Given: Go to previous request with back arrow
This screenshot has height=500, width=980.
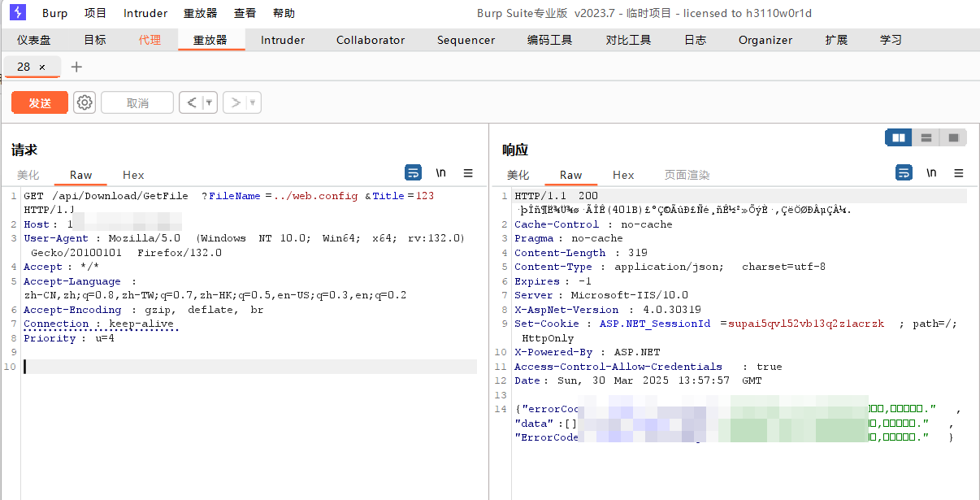Looking at the screenshot, I should (x=191, y=102).
